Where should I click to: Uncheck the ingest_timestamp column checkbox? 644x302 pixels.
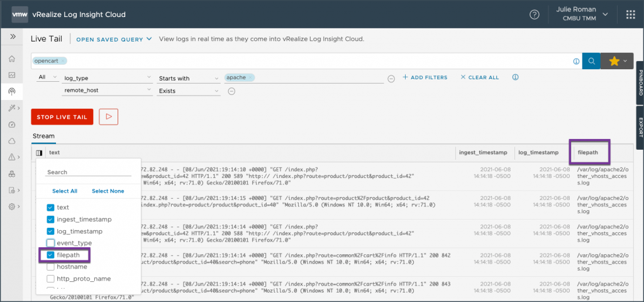(50, 220)
